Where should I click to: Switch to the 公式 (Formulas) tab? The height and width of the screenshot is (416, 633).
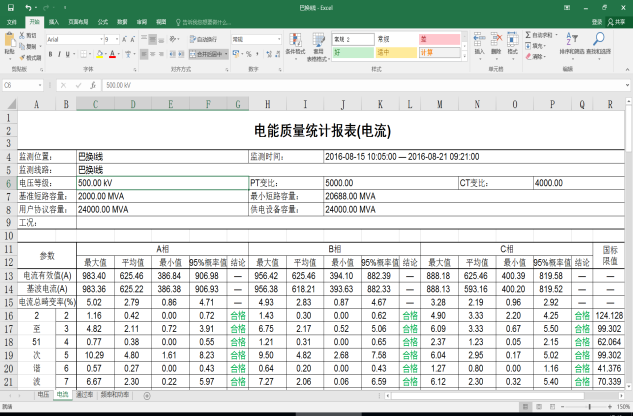pyautogui.click(x=103, y=22)
